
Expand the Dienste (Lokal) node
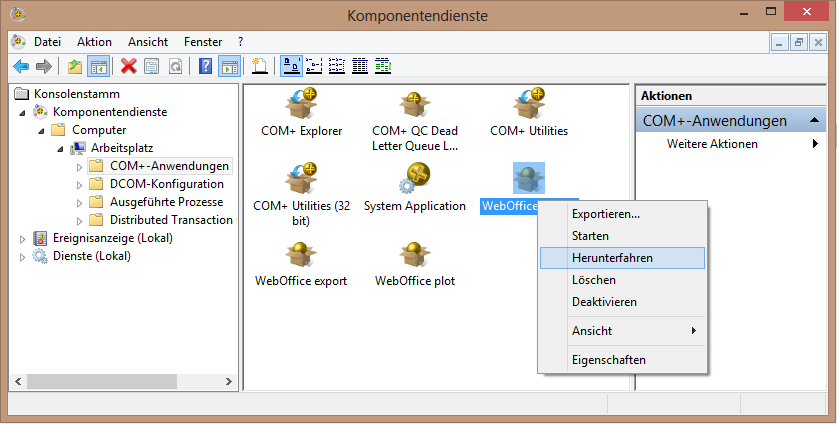(x=22, y=257)
